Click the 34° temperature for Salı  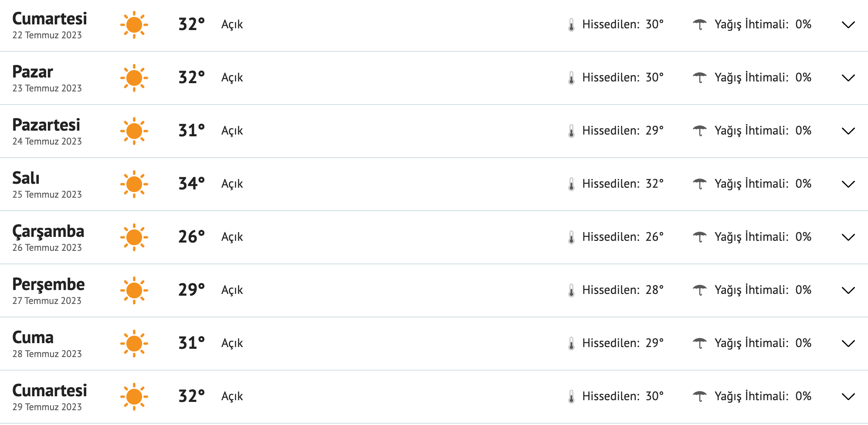click(191, 183)
